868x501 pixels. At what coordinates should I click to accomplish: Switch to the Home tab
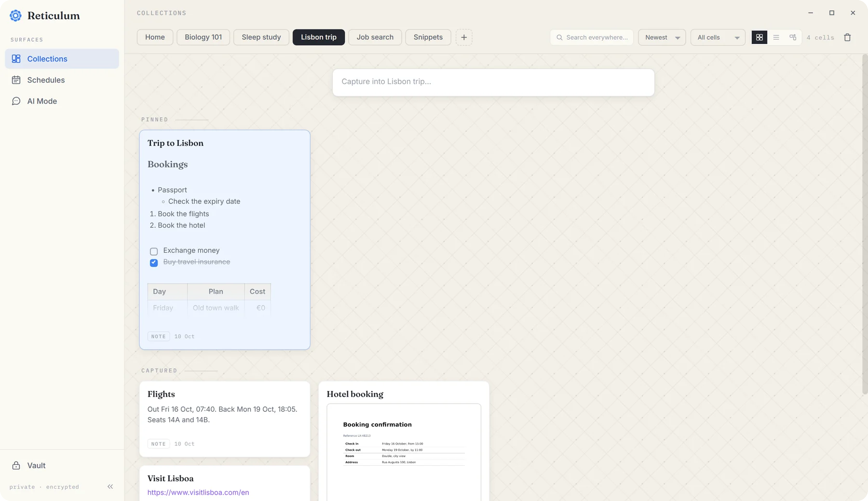pos(155,37)
